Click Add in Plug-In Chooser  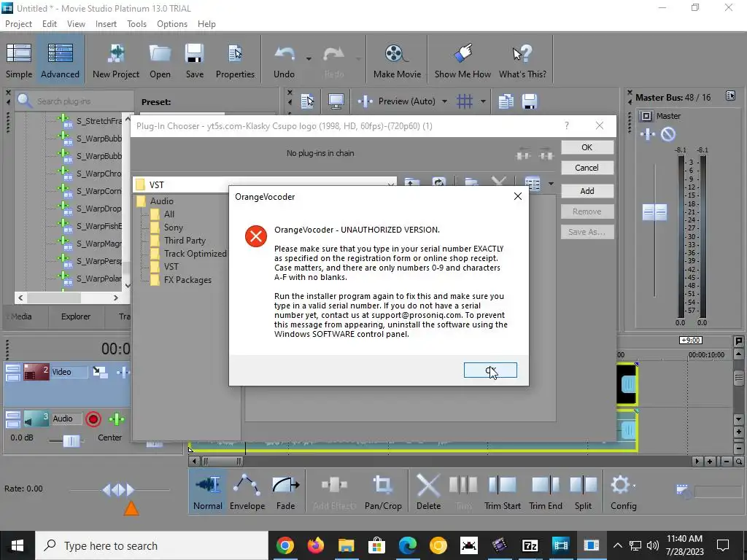point(587,191)
